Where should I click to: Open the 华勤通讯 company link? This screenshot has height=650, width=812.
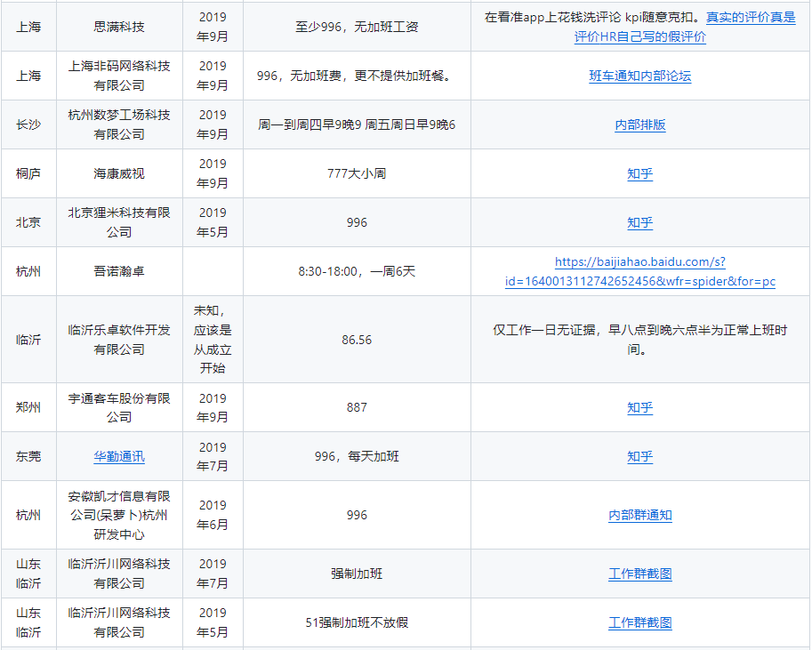(x=119, y=456)
